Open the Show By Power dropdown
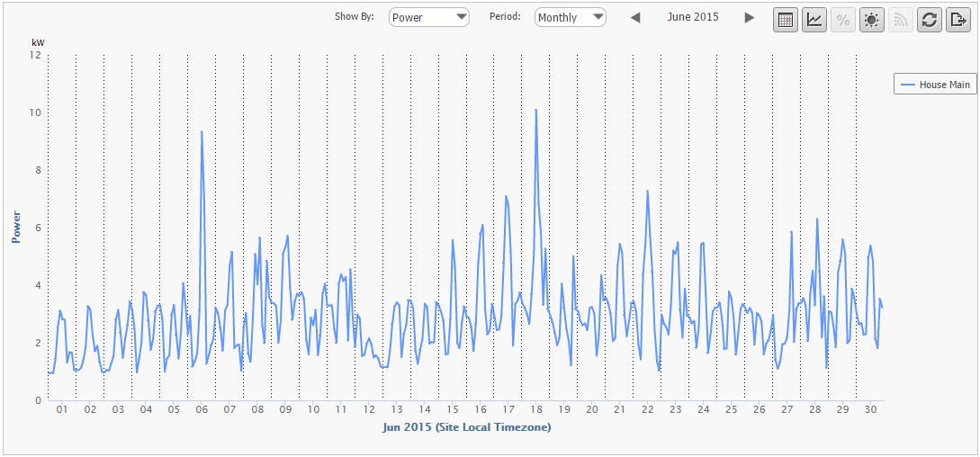This screenshot has height=457, width=980. [x=429, y=17]
